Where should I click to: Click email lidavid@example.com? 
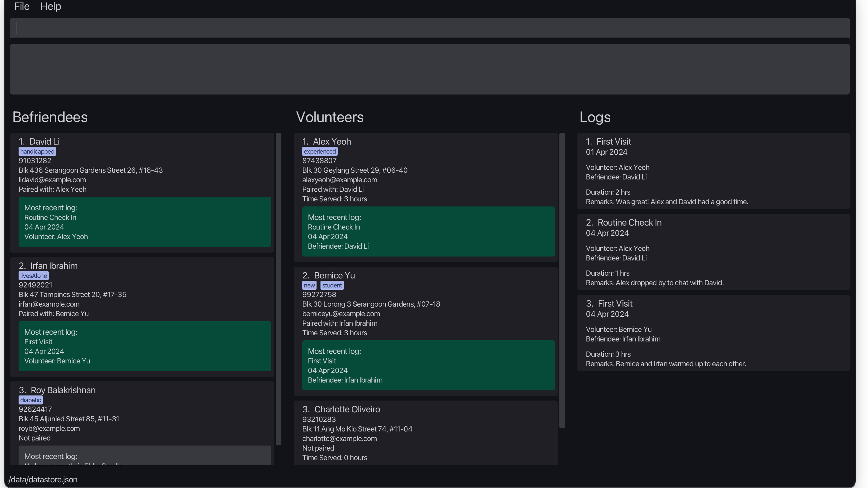(x=52, y=180)
